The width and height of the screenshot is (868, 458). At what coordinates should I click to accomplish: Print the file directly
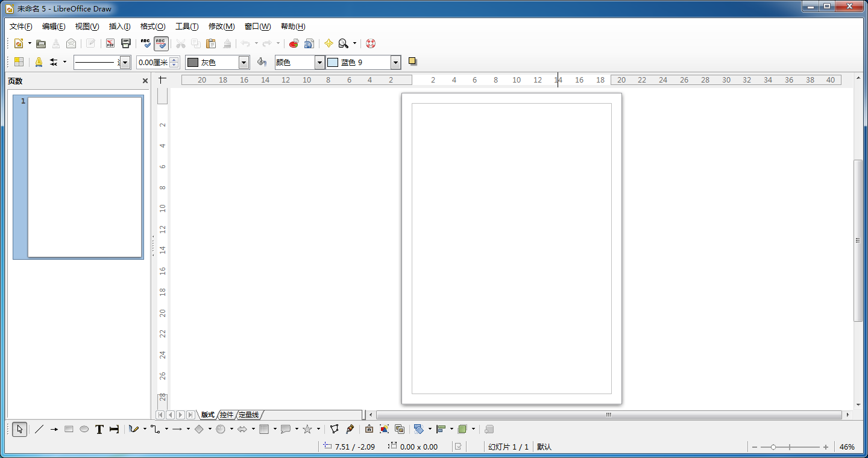(x=126, y=43)
